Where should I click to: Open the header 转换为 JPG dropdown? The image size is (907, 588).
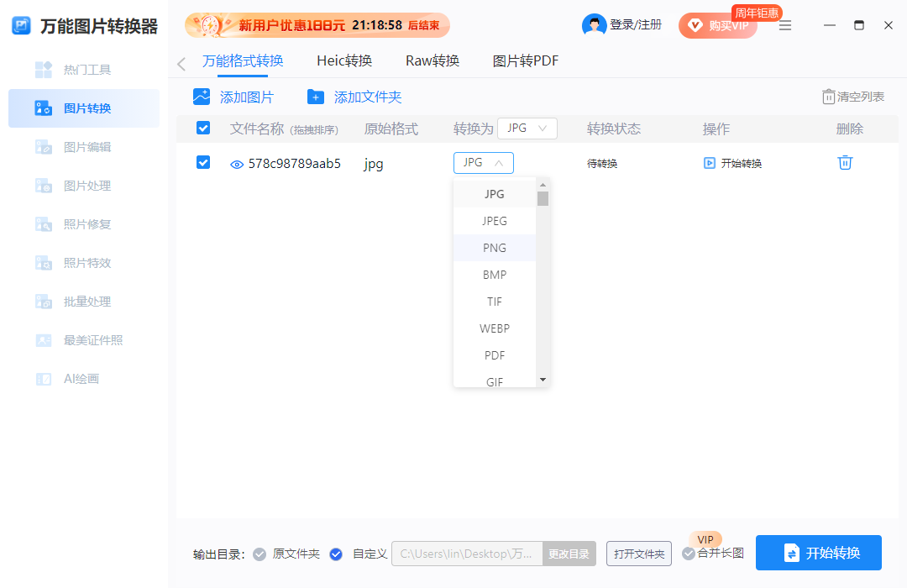point(527,129)
